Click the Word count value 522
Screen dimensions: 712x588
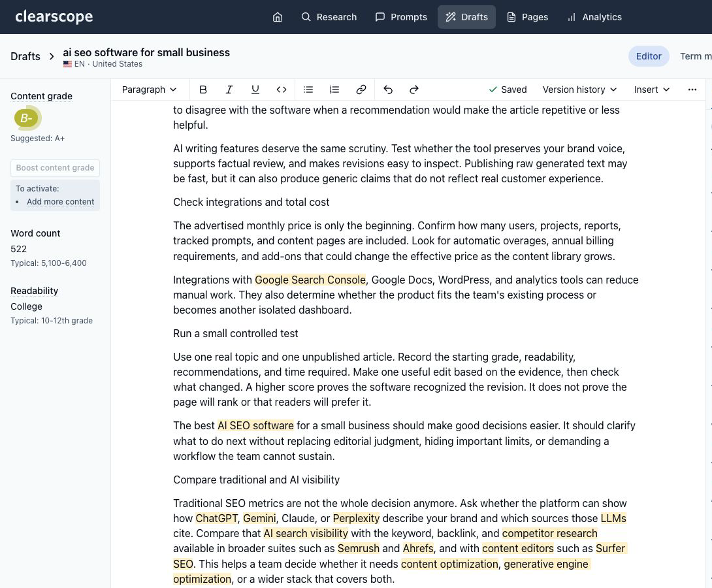click(19, 249)
